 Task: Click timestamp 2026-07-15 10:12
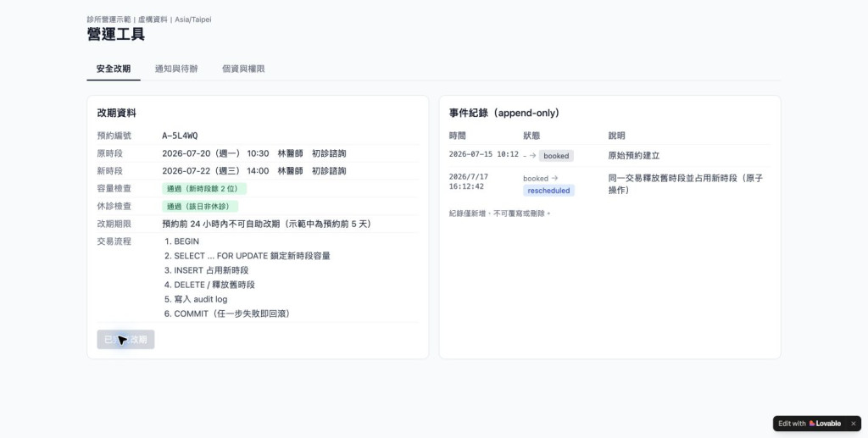tap(484, 154)
